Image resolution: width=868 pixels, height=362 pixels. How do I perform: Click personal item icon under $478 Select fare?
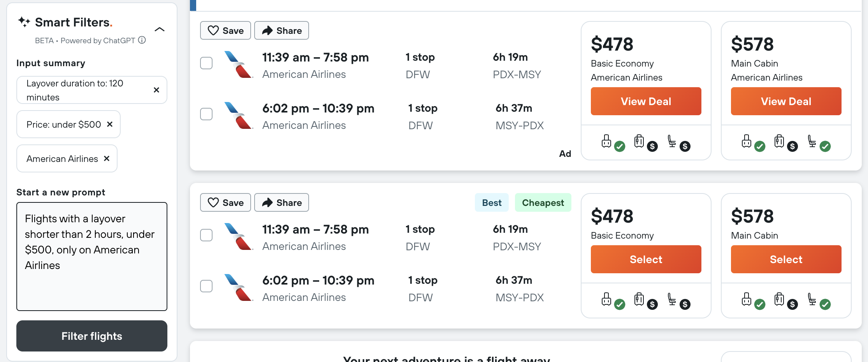613,300
